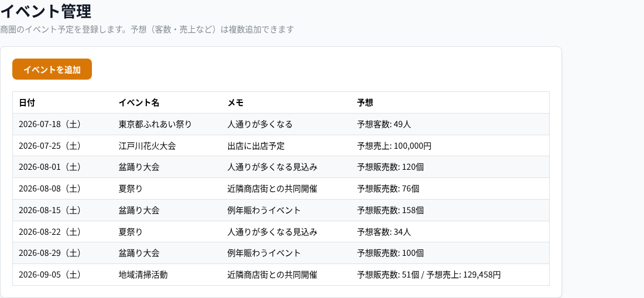
Task: Click memo 人通りが多くなる見込み in 2026-08-22 row
Action: [272, 232]
